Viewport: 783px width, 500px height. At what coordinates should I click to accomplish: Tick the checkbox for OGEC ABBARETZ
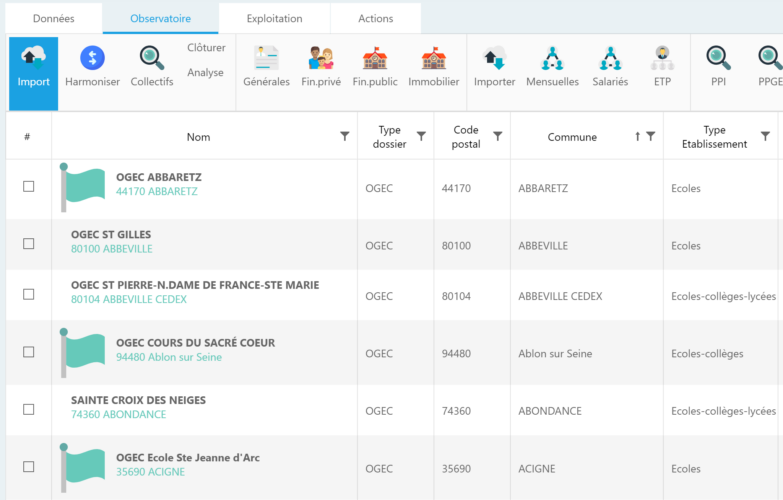click(x=28, y=186)
